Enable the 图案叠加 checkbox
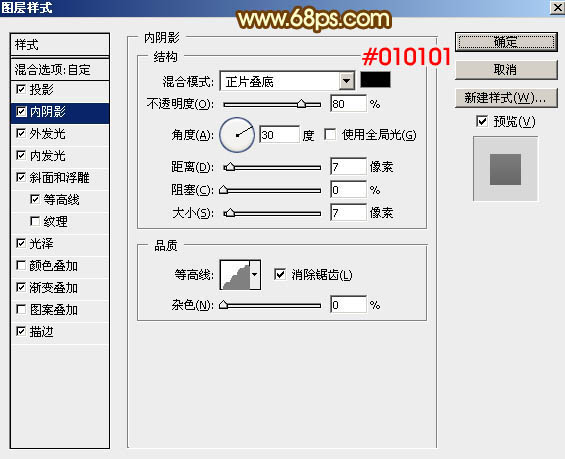The height and width of the screenshot is (459, 565). (21, 309)
